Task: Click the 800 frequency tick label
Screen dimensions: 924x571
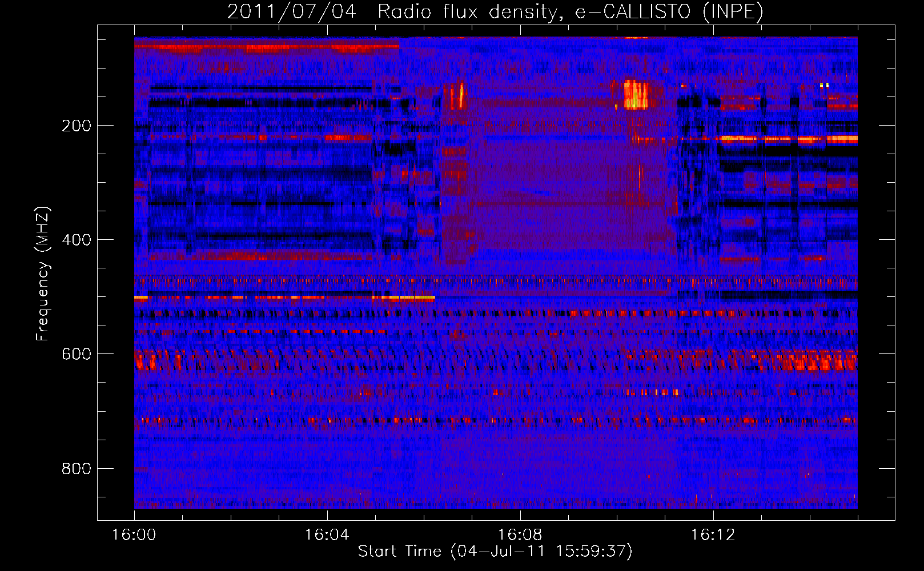Action: point(77,469)
